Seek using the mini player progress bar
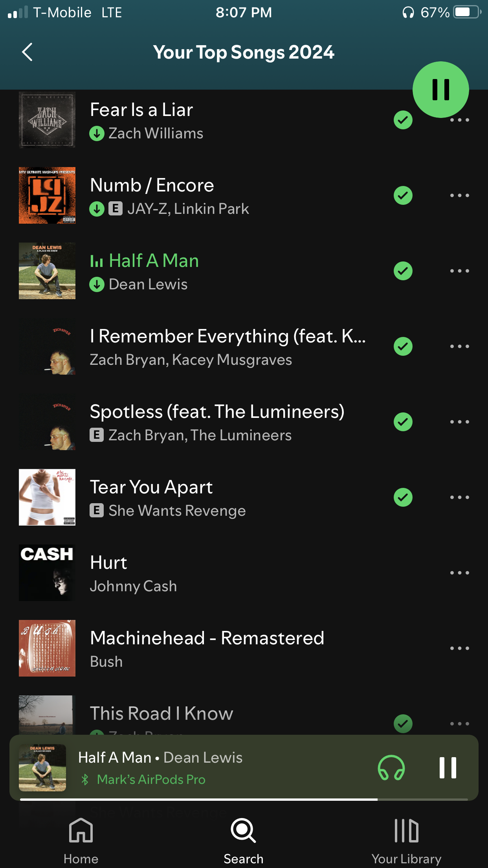Screen dimensions: 488x868 coord(244,799)
